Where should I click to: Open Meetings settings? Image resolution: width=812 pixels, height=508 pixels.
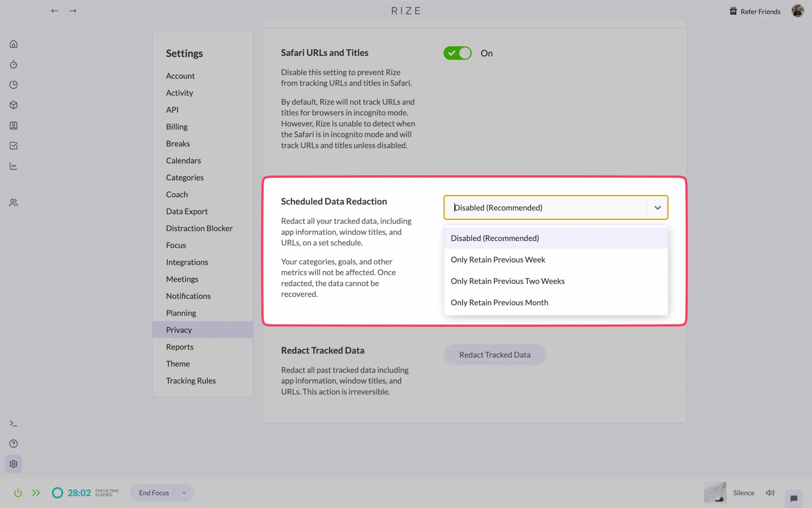coord(203,279)
